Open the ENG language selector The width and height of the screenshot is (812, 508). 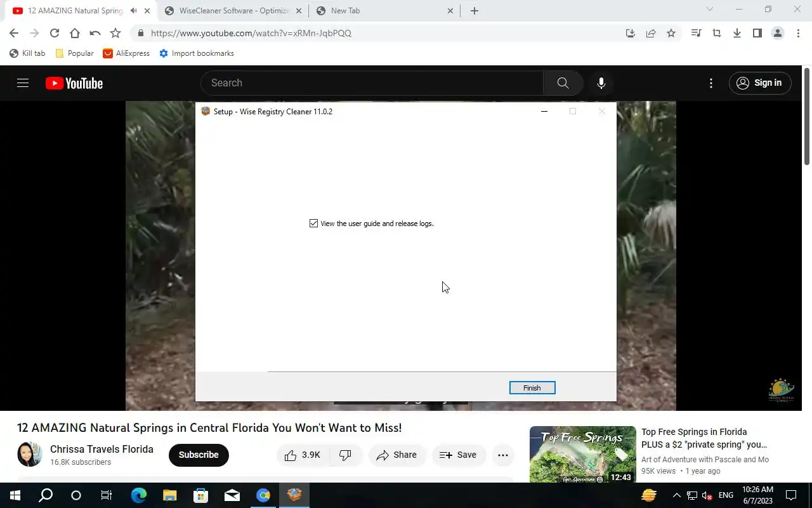coord(726,495)
